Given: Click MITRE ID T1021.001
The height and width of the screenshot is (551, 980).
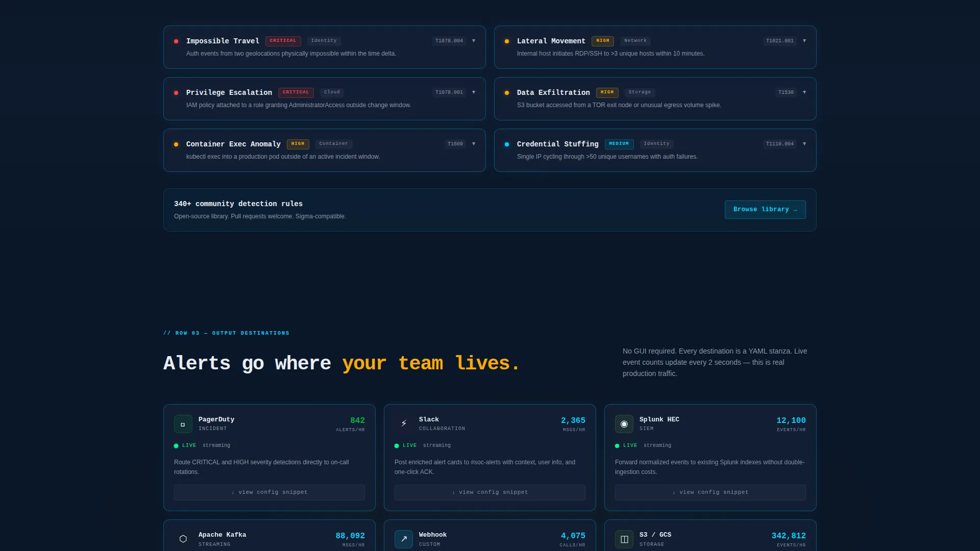Looking at the screenshot, I should click(780, 41).
